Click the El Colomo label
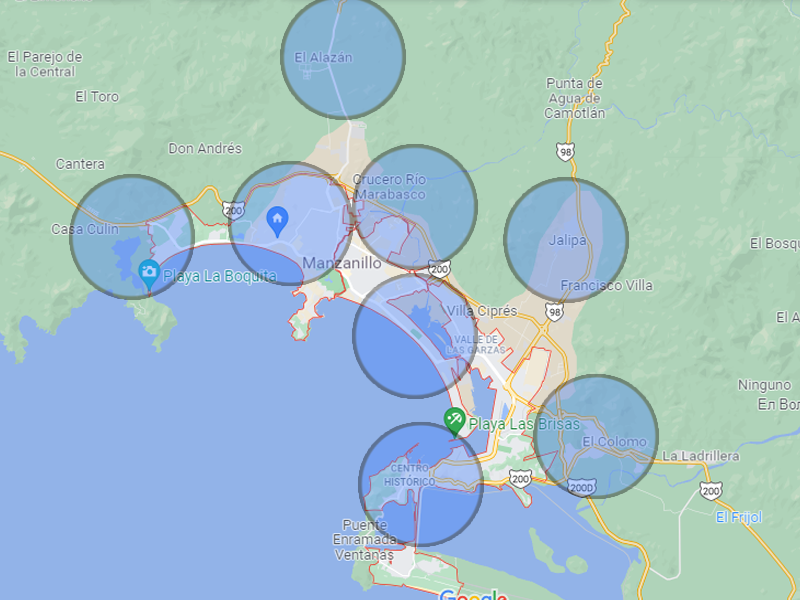This screenshot has width=800, height=600. [x=614, y=442]
